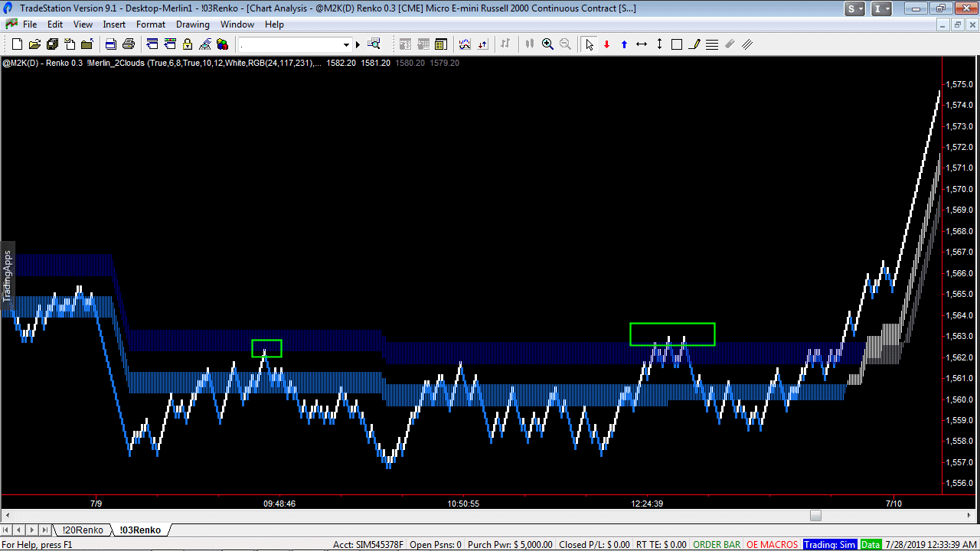Click the black play arrow beside symbol box
The height and width of the screenshot is (551, 980).
(358, 44)
